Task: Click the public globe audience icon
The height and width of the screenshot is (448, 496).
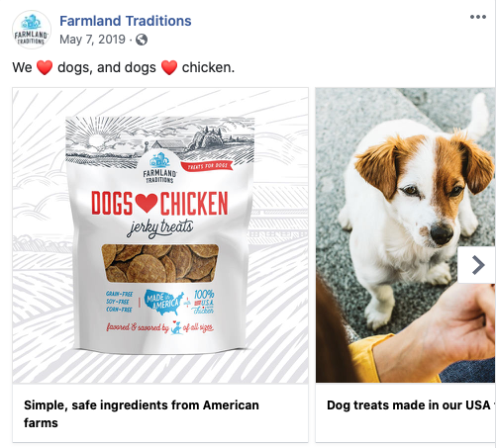Action: click(142, 40)
